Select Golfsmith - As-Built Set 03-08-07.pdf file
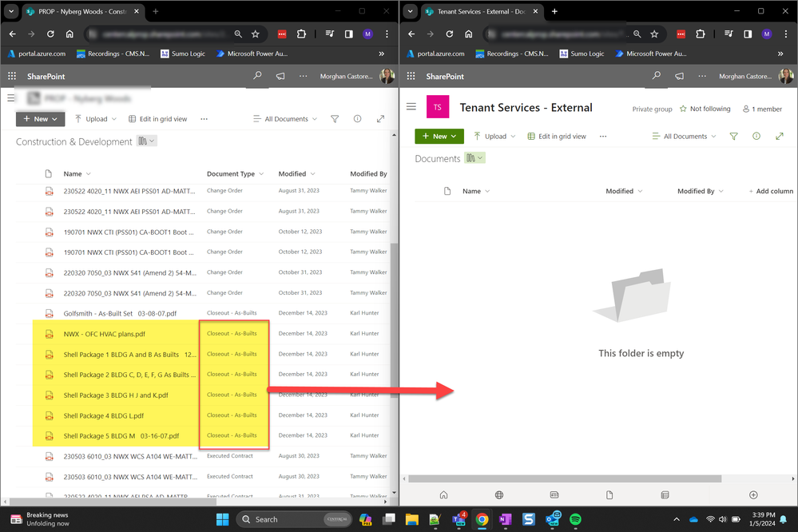798x532 pixels. coord(120,313)
